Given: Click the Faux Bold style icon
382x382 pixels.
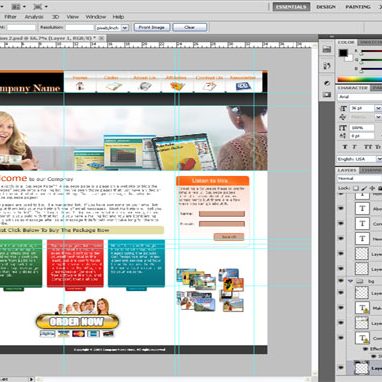Looking at the screenshot, I should coord(345,147).
